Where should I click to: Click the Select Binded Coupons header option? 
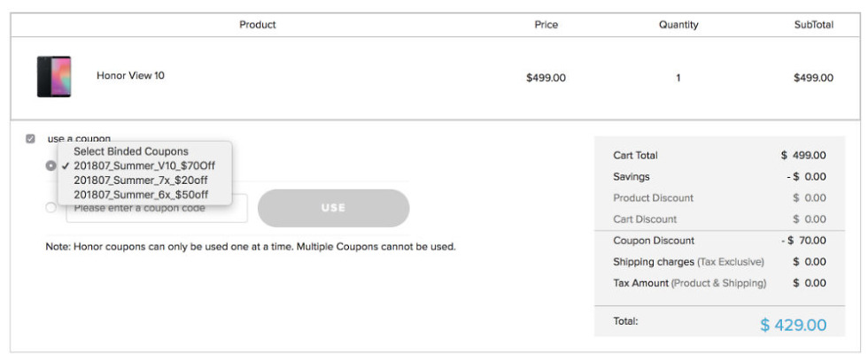[131, 151]
